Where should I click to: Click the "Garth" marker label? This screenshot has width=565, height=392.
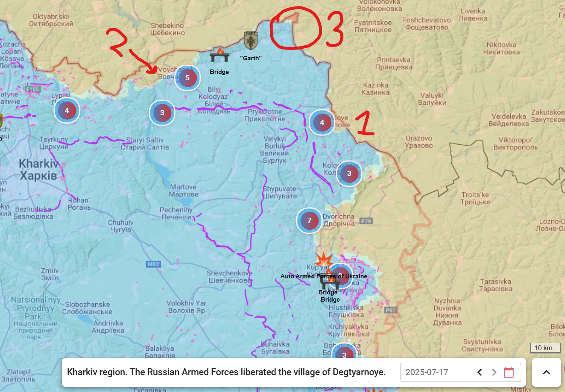tap(251, 58)
